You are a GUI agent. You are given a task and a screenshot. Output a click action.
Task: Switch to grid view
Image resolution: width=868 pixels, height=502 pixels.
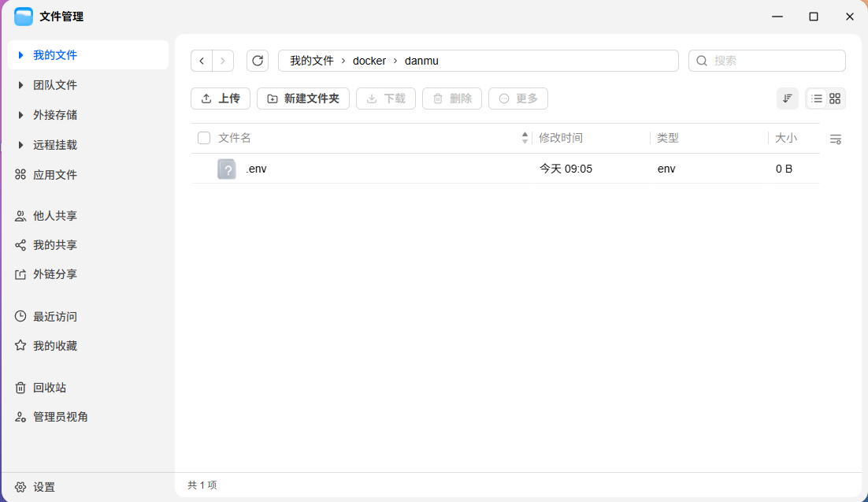coord(835,99)
